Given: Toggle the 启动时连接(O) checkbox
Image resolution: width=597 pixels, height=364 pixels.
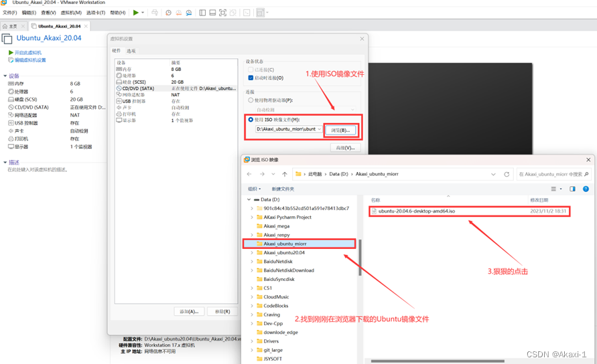Looking at the screenshot, I should 251,78.
